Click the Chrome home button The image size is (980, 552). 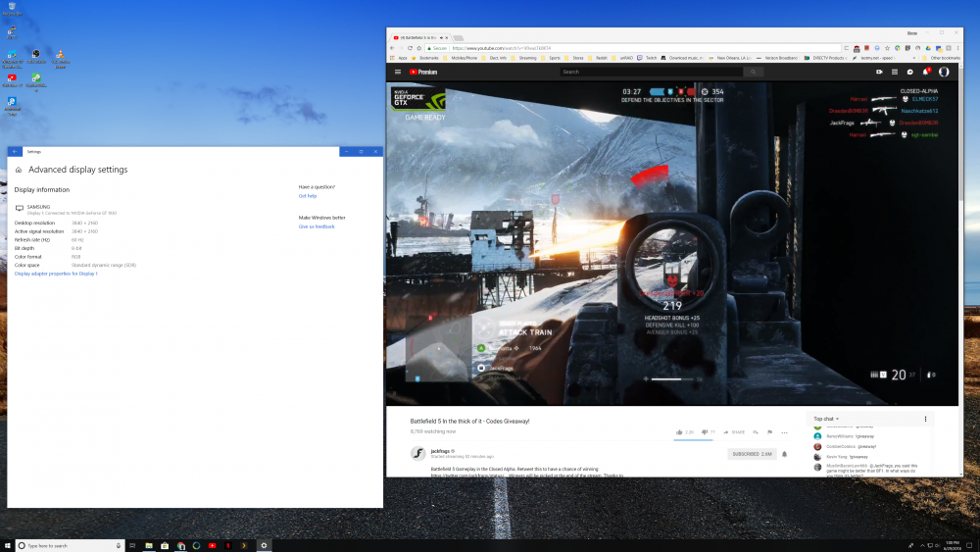[418, 48]
